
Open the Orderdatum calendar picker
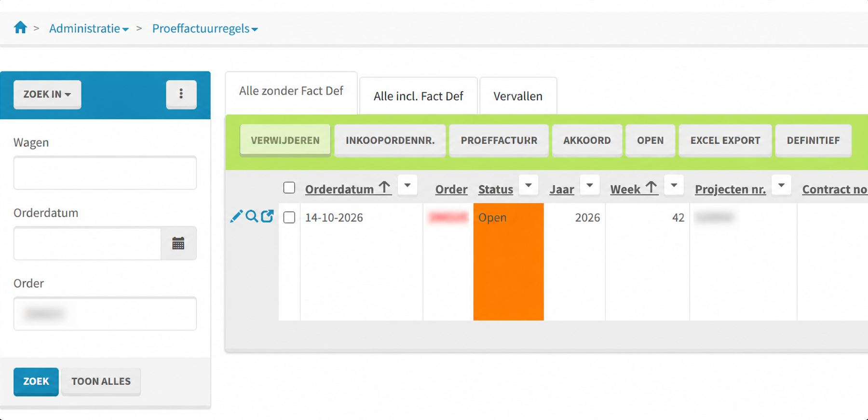point(178,243)
